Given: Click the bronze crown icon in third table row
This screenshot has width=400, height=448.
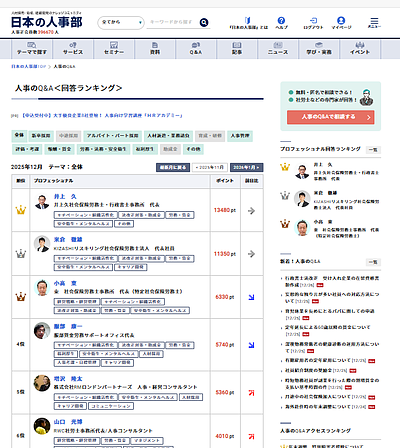Looking at the screenshot, I should [x=21, y=297].
